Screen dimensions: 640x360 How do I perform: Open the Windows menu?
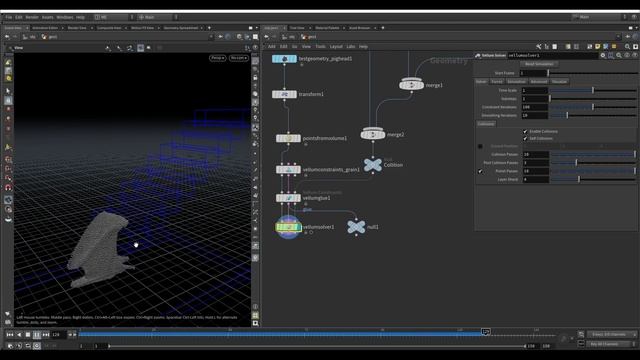pyautogui.click(x=65, y=17)
